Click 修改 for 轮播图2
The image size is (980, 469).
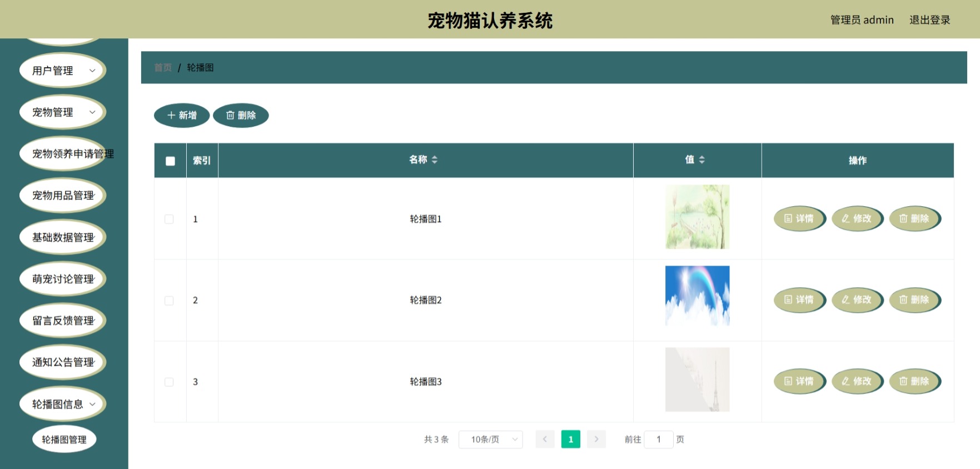(x=858, y=300)
